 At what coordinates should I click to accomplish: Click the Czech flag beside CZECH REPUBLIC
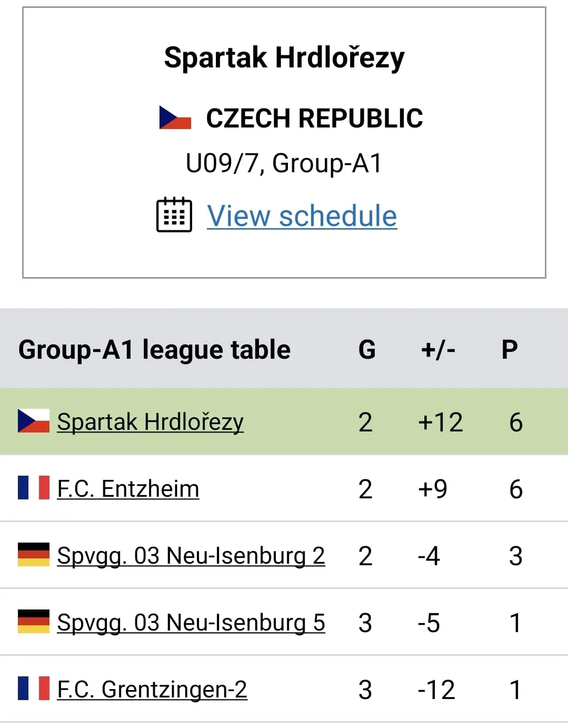pos(175,117)
